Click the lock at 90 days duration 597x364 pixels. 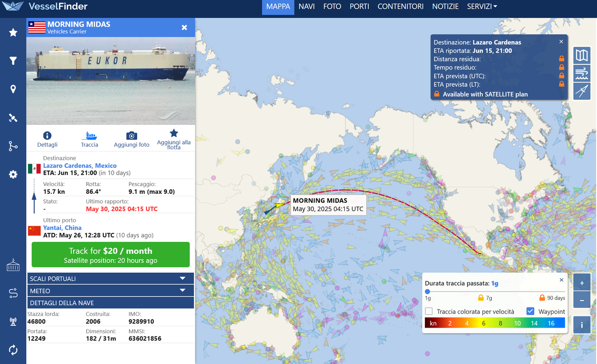click(x=542, y=297)
